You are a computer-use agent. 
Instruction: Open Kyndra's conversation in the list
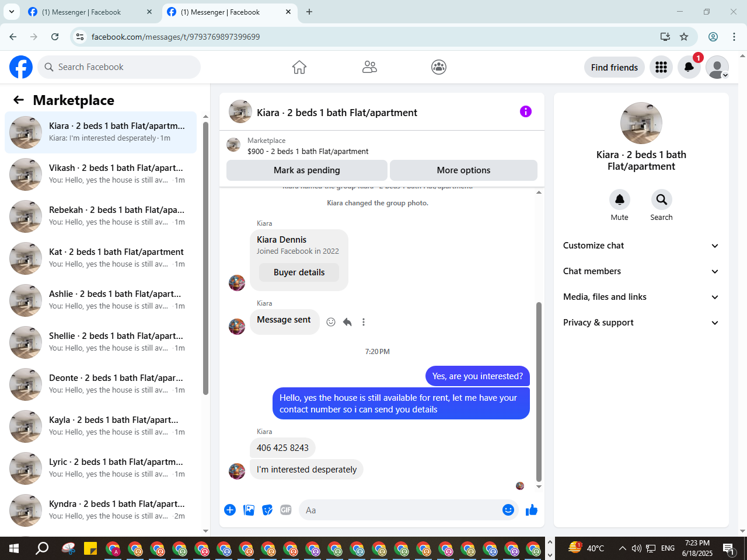100,510
